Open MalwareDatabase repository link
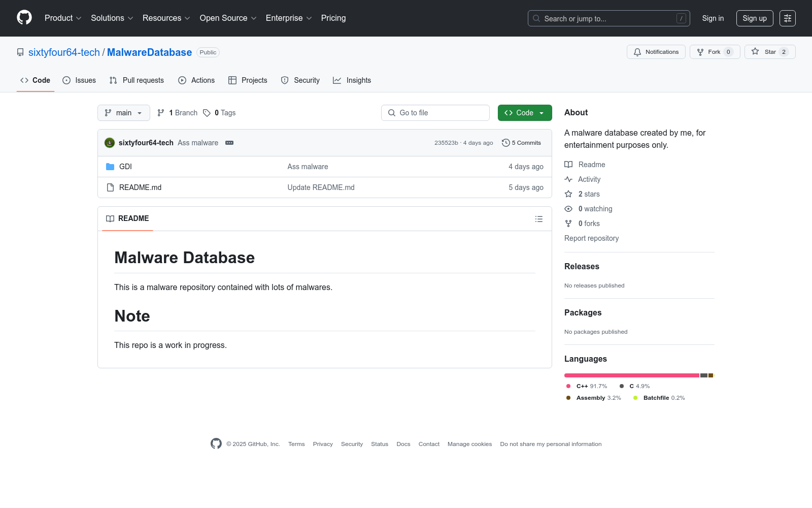Image resolution: width=812 pixels, height=508 pixels. [x=149, y=52]
